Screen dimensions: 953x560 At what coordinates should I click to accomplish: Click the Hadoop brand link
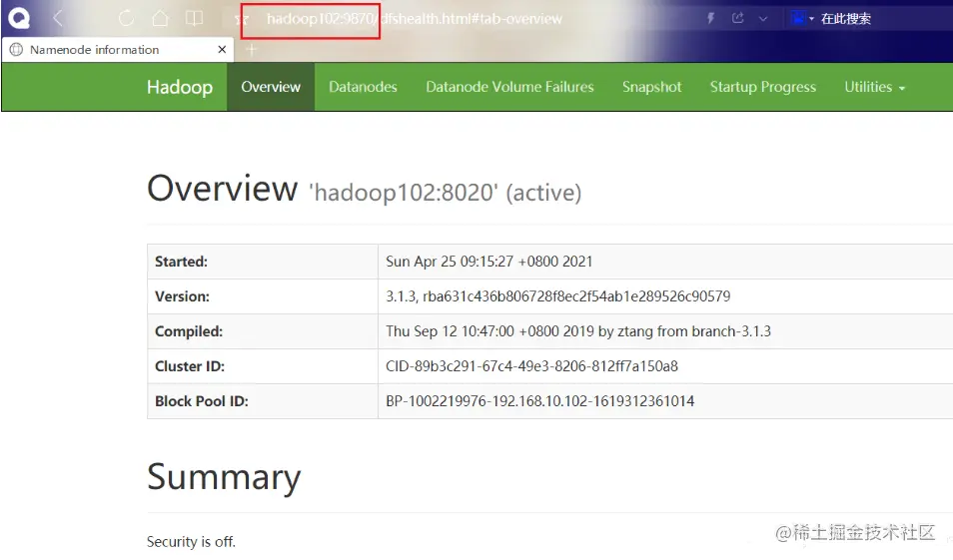(180, 87)
